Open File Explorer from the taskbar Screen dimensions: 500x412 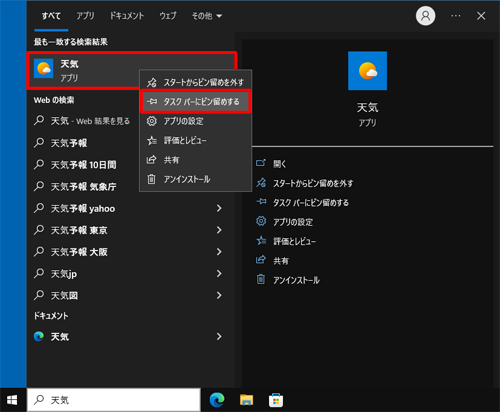coord(246,400)
